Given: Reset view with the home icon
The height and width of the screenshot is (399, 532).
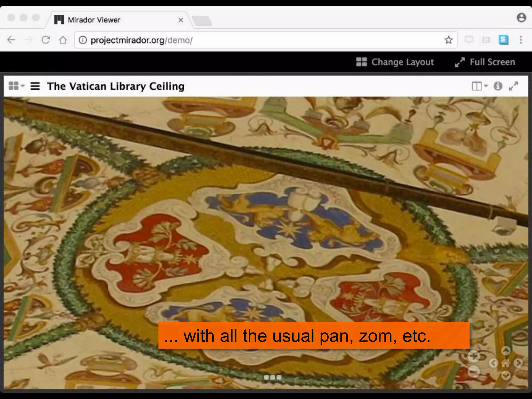Looking at the screenshot, I should 506,363.
